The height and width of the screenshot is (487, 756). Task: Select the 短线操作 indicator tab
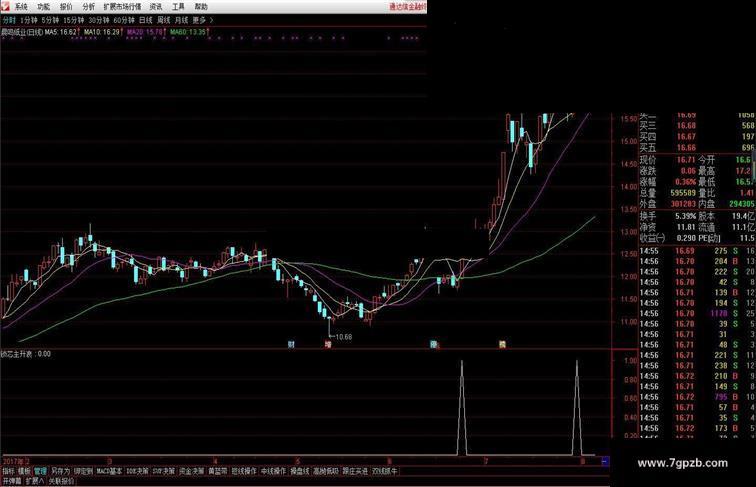coord(244,471)
